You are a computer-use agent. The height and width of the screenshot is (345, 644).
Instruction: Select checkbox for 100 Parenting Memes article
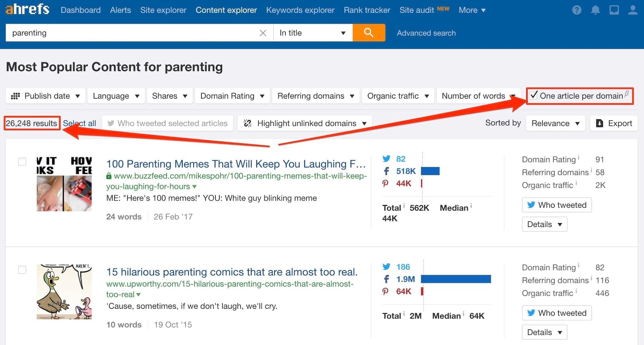click(22, 162)
